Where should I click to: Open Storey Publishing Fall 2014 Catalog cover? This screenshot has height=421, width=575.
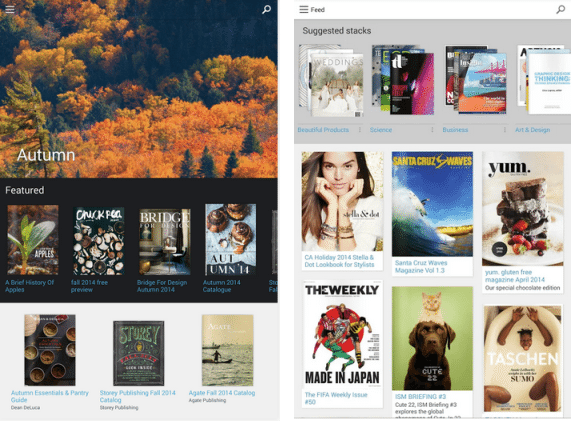[139, 353]
